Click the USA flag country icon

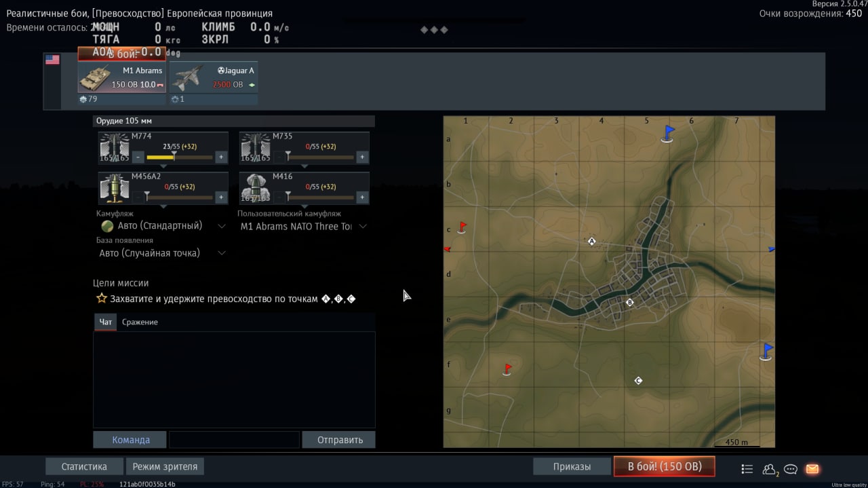point(52,60)
